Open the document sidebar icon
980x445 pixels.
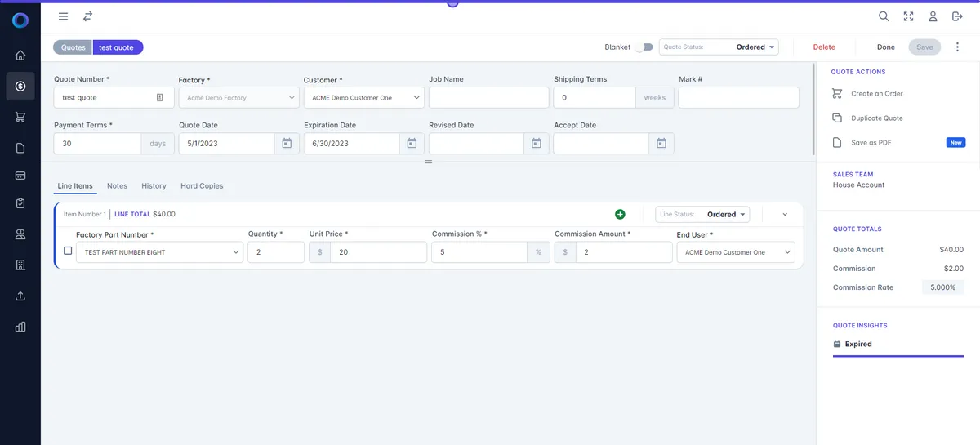pyautogui.click(x=20, y=148)
